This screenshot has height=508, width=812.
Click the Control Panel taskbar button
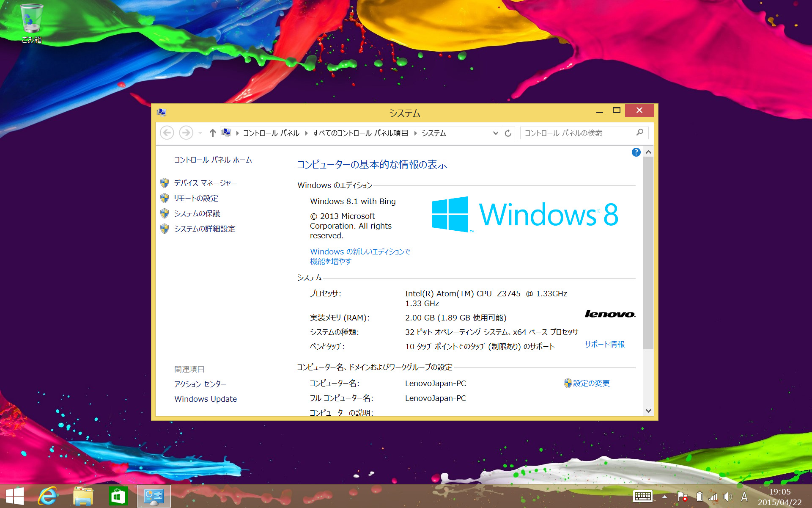click(x=154, y=496)
